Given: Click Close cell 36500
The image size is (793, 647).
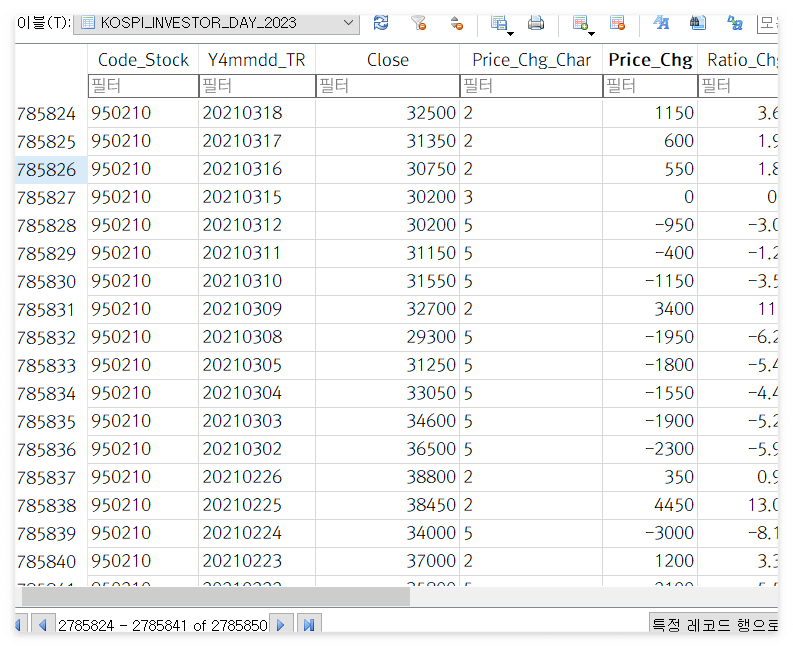Looking at the screenshot, I should [387, 449].
